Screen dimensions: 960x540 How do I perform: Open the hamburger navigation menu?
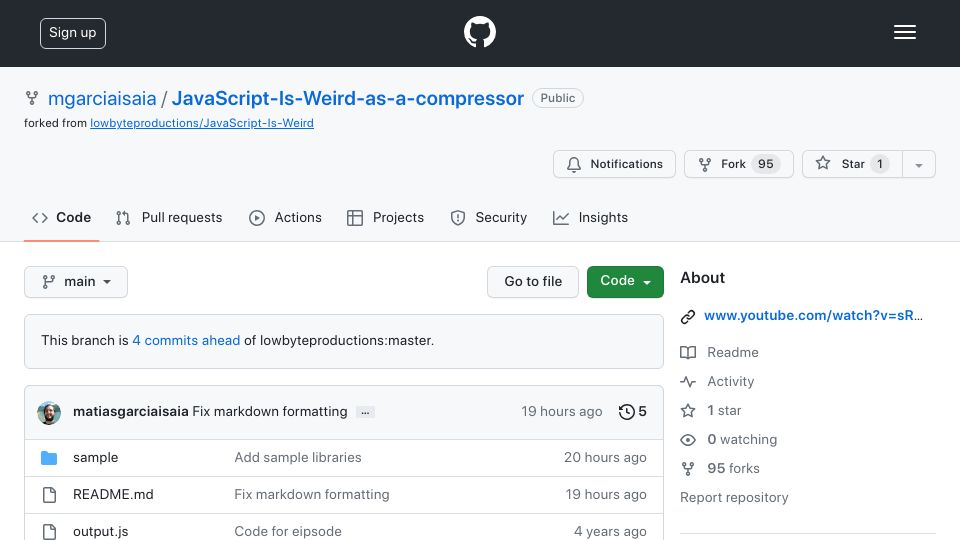(x=904, y=32)
